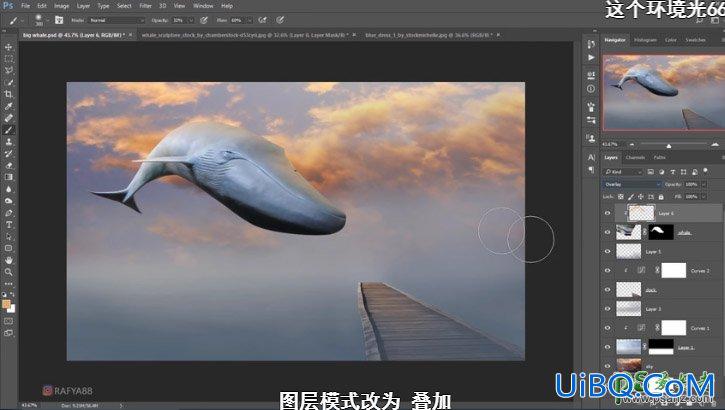Select the Pen tool
The width and height of the screenshot is (725, 410).
tap(8, 213)
